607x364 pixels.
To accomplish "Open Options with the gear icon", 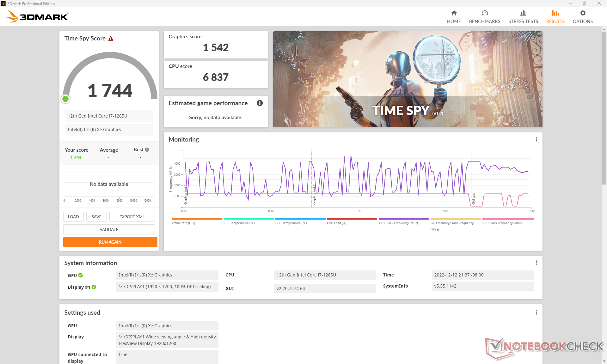I will pos(582,13).
